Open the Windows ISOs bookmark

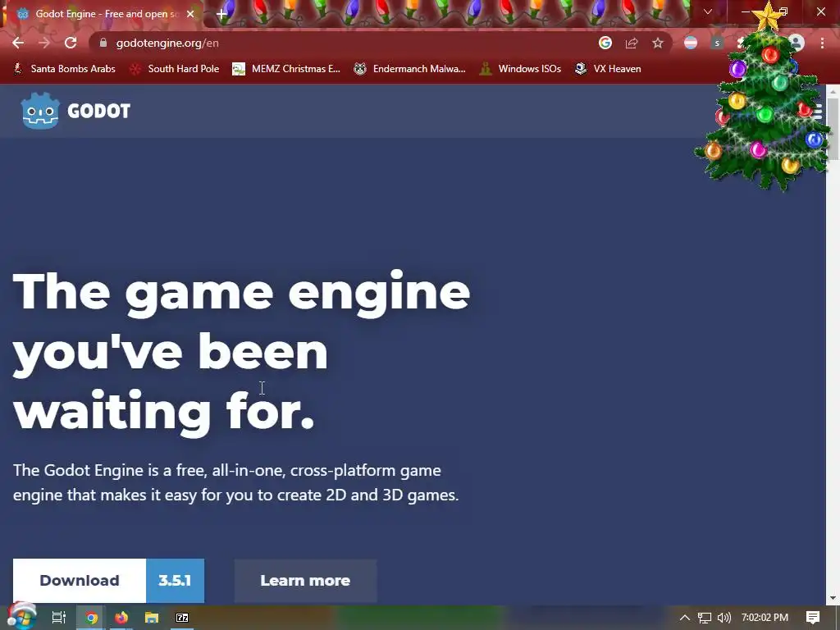click(x=520, y=69)
